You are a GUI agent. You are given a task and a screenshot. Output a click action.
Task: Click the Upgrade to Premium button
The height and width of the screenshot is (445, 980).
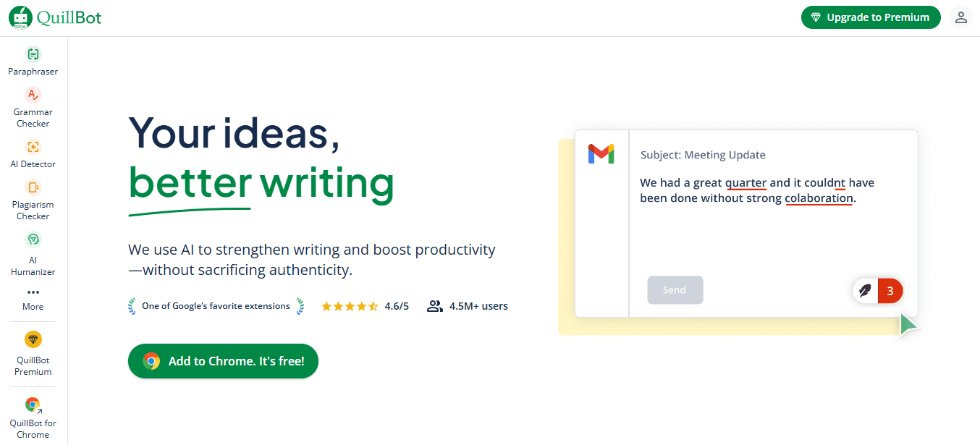tap(871, 17)
